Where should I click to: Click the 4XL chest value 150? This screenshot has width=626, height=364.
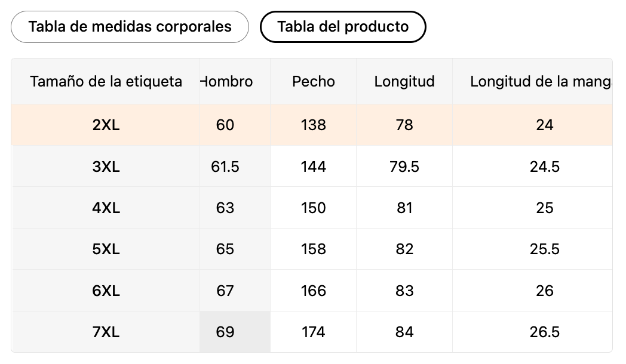[x=314, y=208]
